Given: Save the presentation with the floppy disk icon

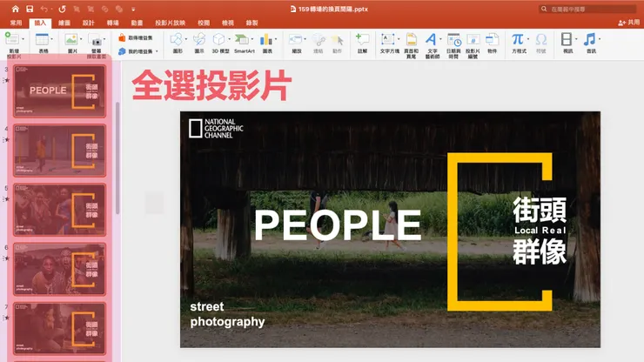Looking at the screenshot, I should coord(30,9).
